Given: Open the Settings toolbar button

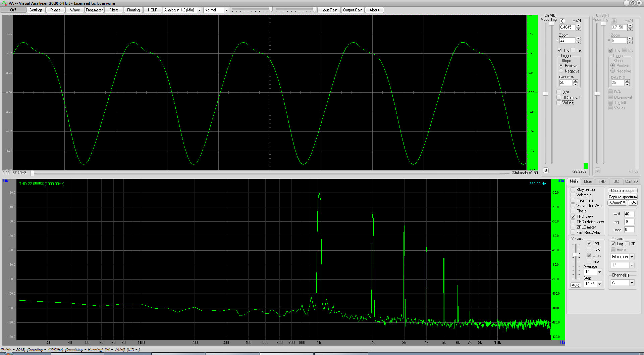Looking at the screenshot, I should [36, 10].
